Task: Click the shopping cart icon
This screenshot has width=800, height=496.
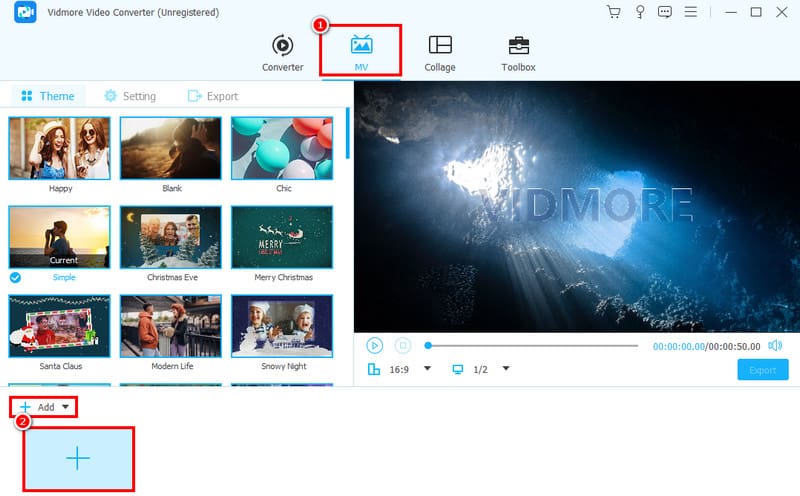Action: pyautogui.click(x=613, y=12)
